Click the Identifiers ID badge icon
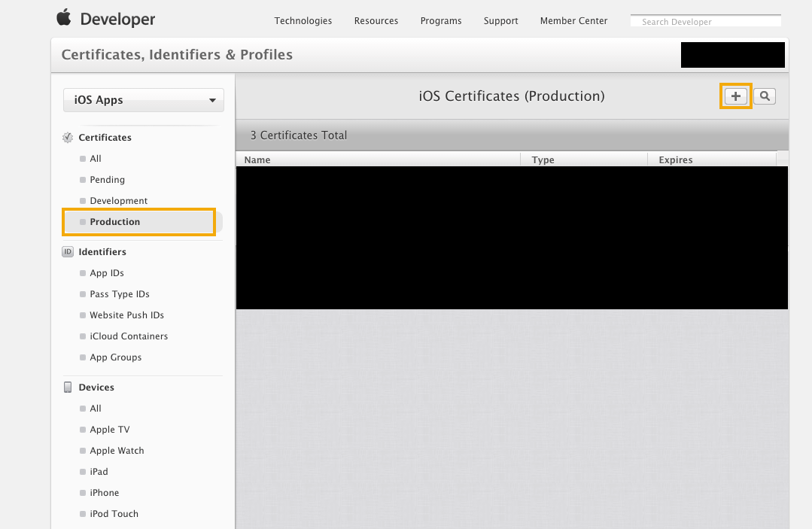Image resolution: width=812 pixels, height=529 pixels. 67,251
